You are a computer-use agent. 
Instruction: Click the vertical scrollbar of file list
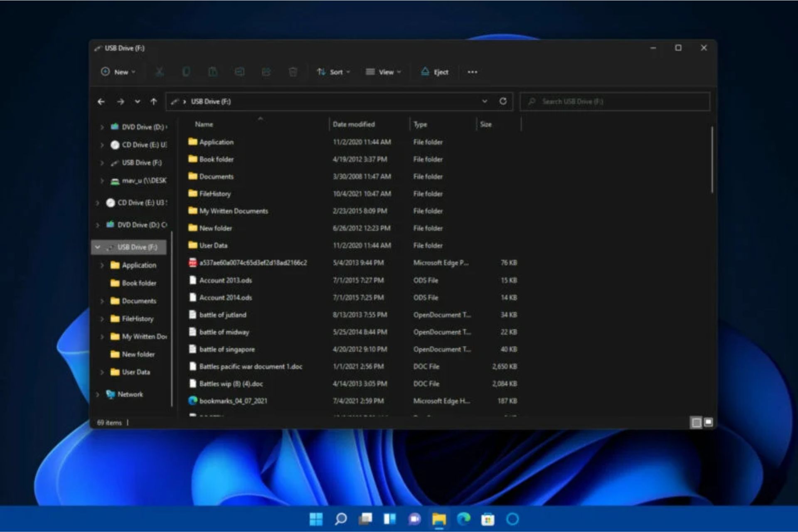tap(712, 160)
